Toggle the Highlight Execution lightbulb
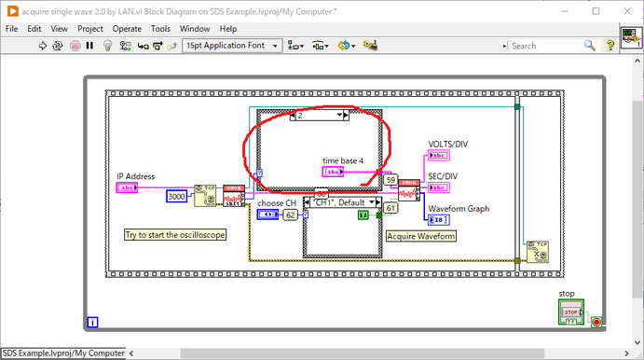644x360 pixels. 107,46
